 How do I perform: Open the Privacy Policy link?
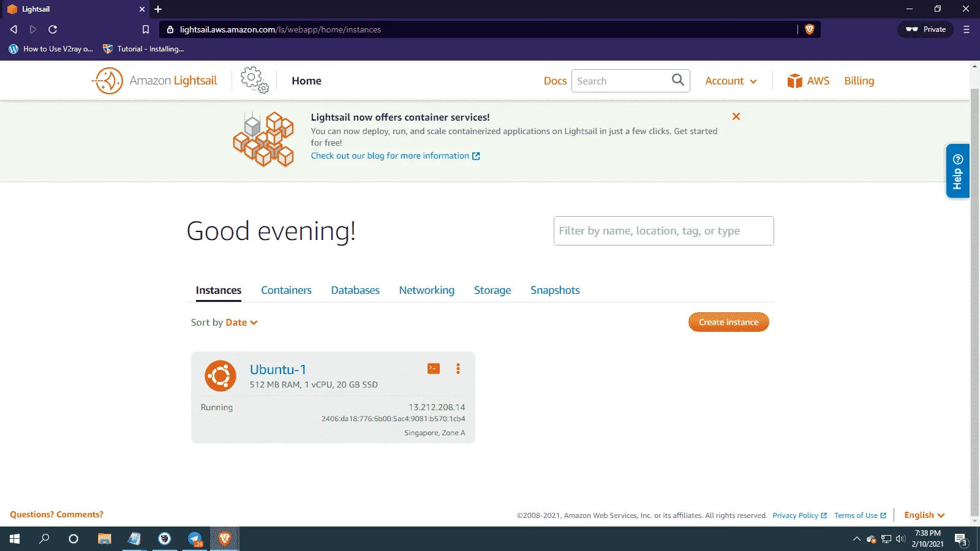coord(799,515)
